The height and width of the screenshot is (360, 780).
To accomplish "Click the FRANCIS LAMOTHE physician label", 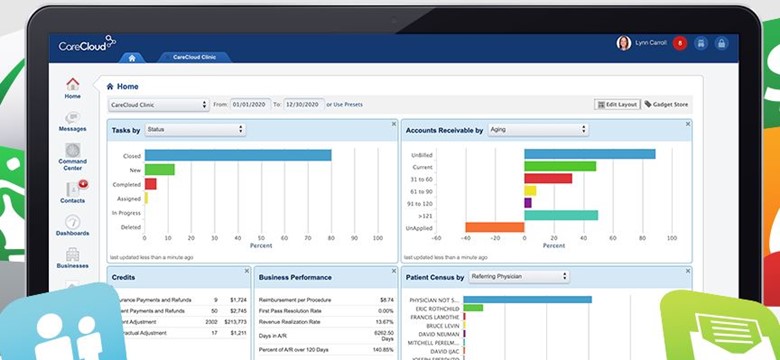I will pyautogui.click(x=436, y=317).
